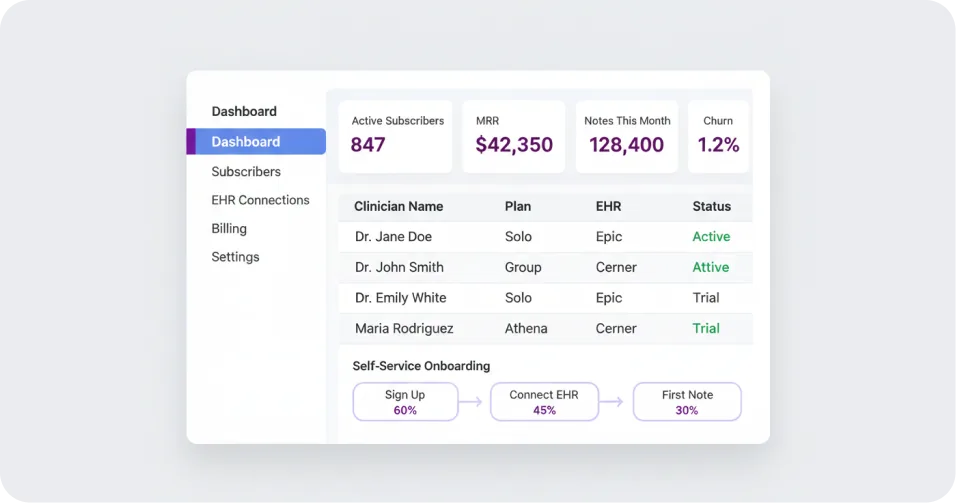Click Epic EHR cell in Jane Doe row
Image resolution: width=956 pixels, height=503 pixels.
click(608, 237)
